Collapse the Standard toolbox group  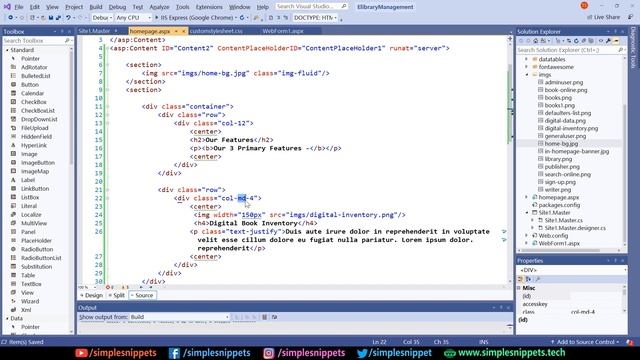7,50
